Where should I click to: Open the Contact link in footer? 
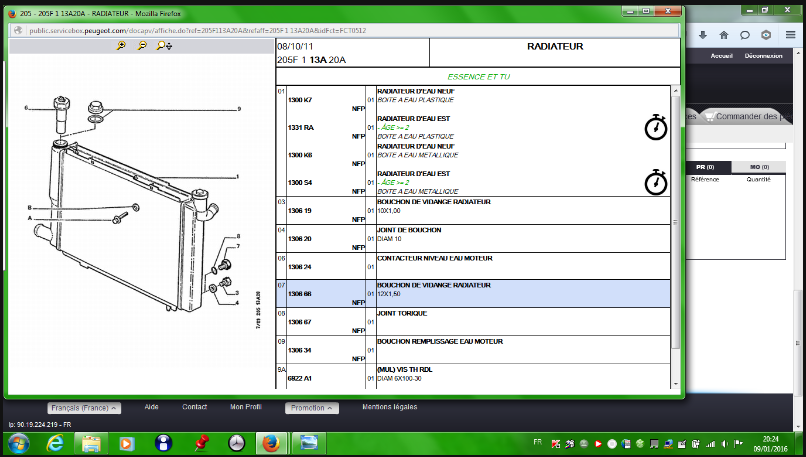[x=194, y=407]
